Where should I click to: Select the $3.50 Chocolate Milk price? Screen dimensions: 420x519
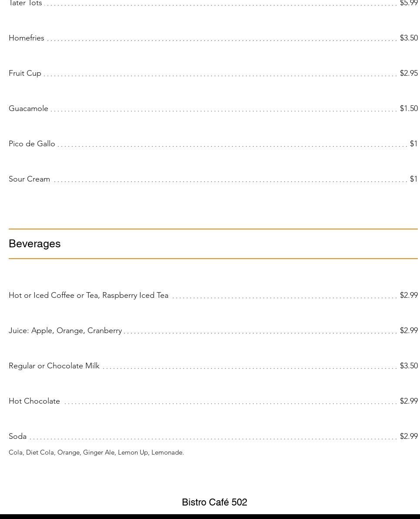pos(409,366)
